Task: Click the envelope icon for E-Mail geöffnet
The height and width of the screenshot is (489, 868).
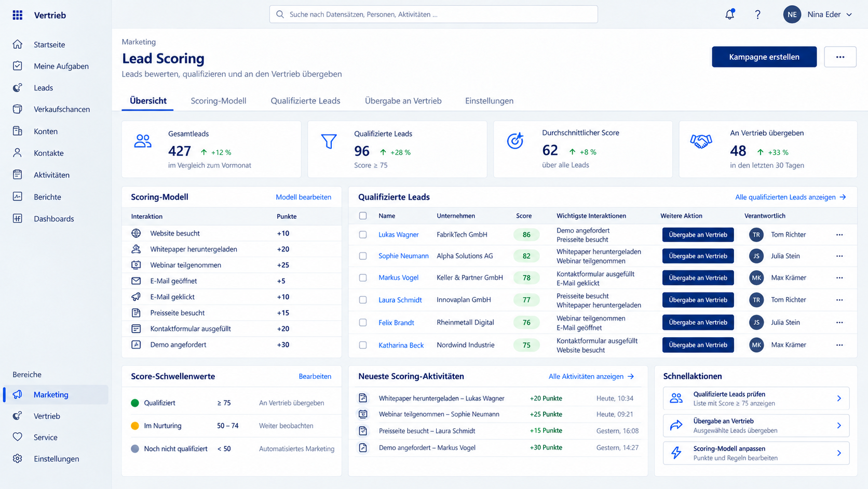Action: (136, 281)
